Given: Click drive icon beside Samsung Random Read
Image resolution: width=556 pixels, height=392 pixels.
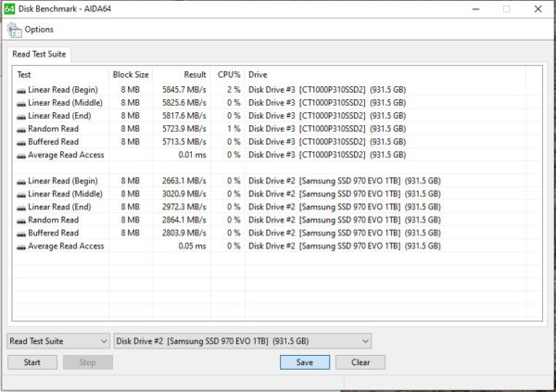Looking at the screenshot, I should 21,221.
